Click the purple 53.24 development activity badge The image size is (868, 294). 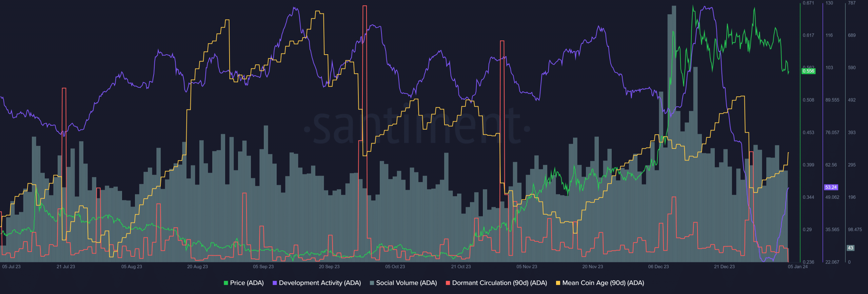pyautogui.click(x=831, y=187)
